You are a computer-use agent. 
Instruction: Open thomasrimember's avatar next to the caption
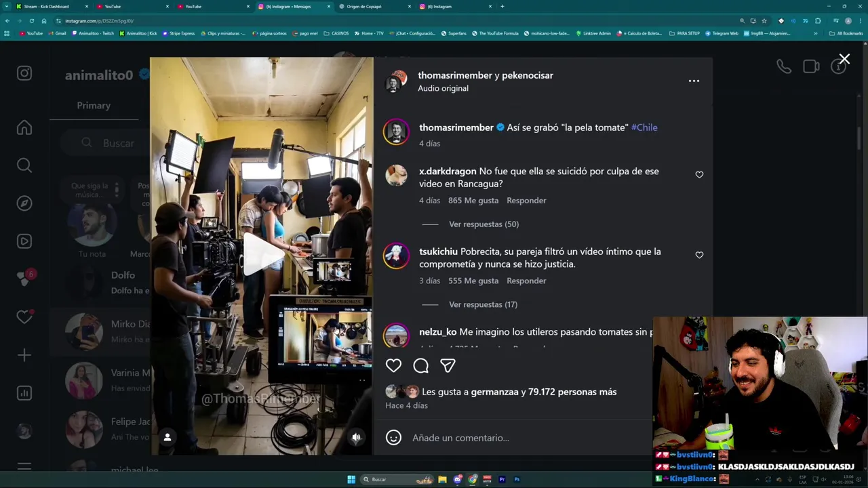pos(396,131)
